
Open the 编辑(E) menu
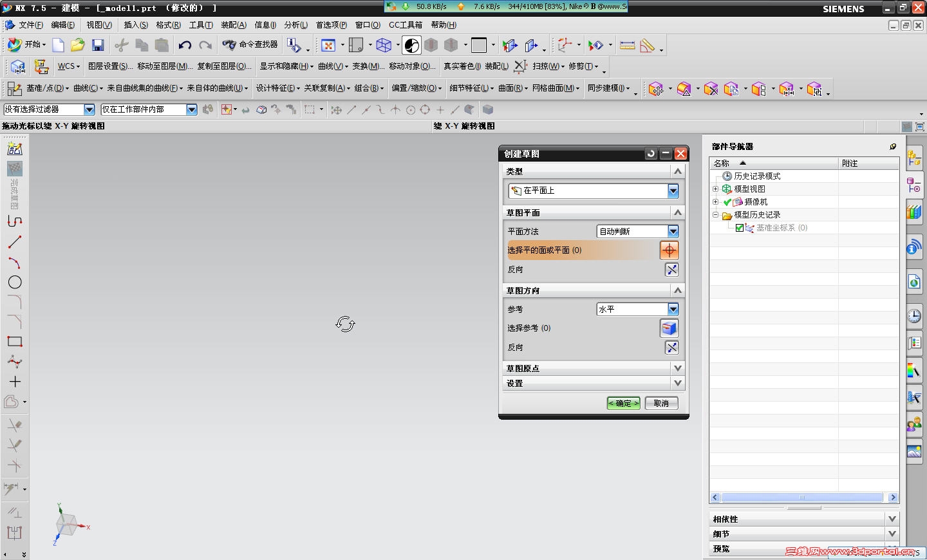[x=63, y=25]
